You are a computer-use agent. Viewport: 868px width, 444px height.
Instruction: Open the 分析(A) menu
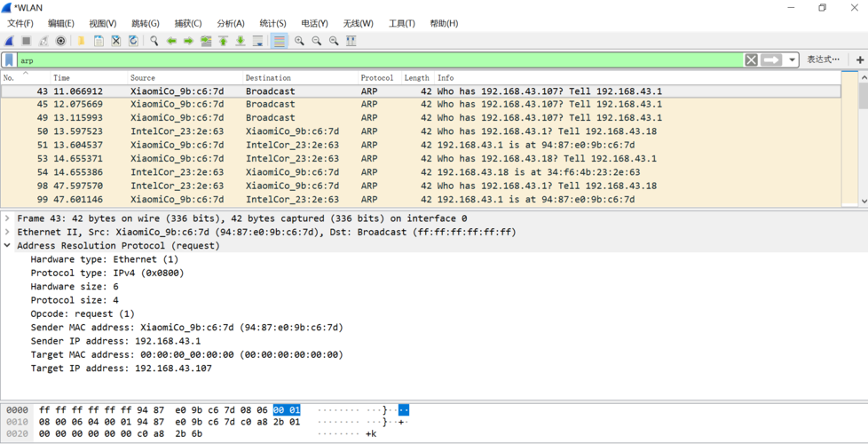[230, 23]
